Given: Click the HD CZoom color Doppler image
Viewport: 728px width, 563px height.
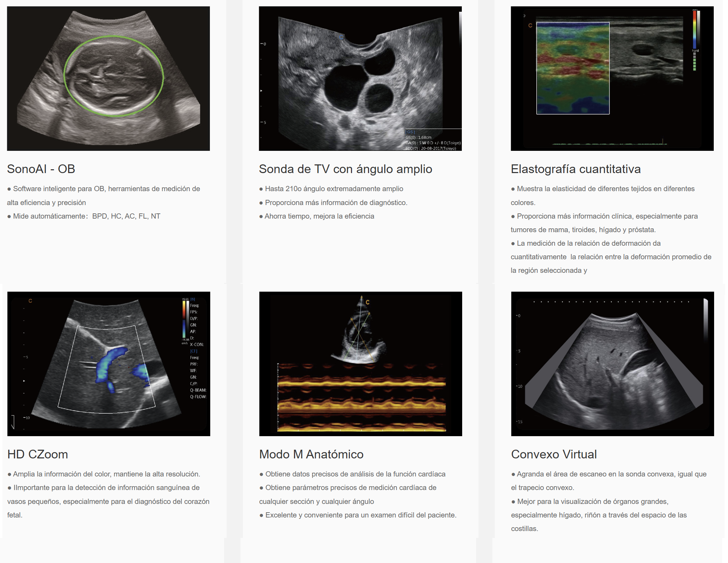Looking at the screenshot, I should (x=108, y=364).
